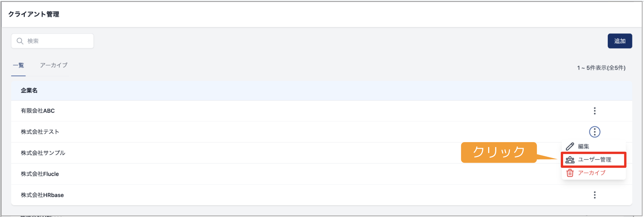Select the 株式会社HRbase row

click(x=322, y=195)
